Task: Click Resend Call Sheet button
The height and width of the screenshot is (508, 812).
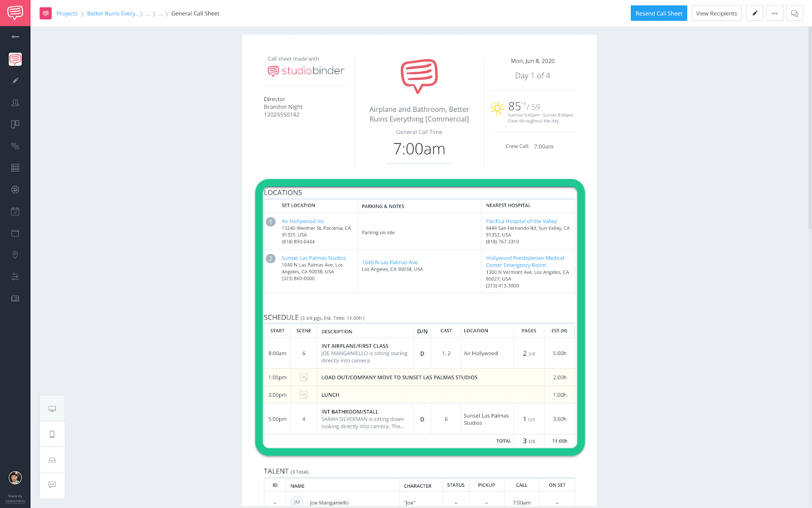Action: 659,13
